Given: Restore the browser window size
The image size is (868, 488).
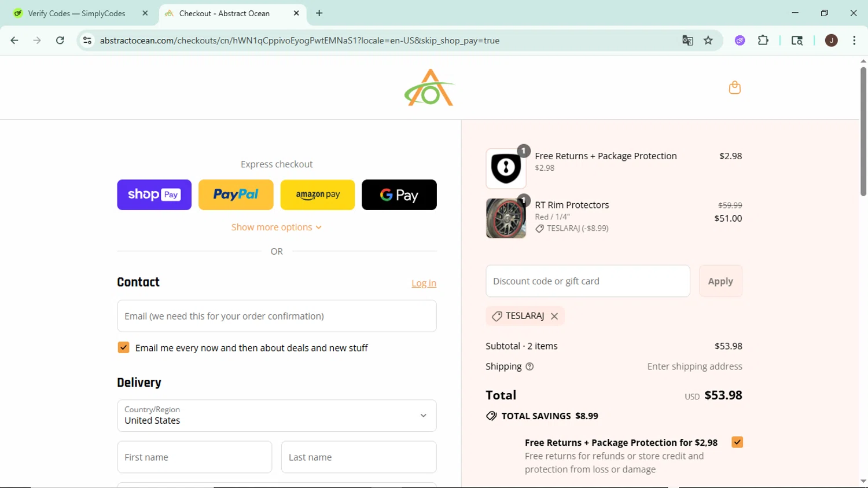Looking at the screenshot, I should 825,13.
